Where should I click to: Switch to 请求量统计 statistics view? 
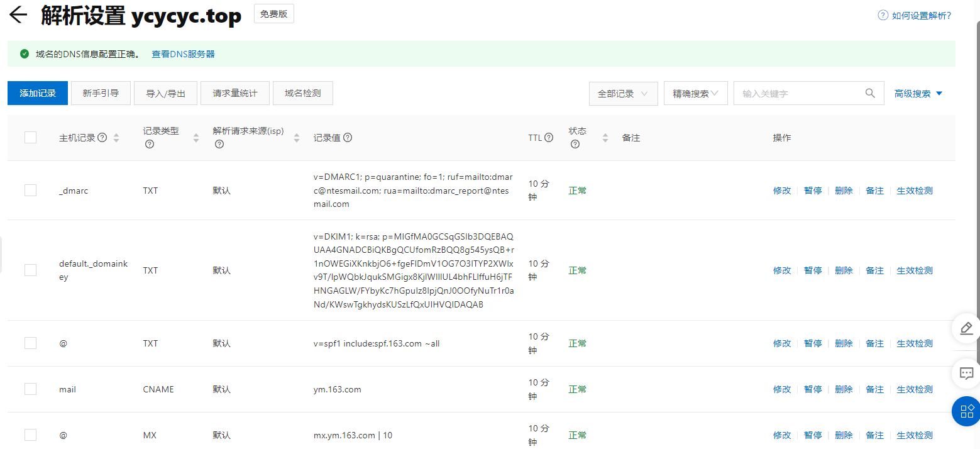click(x=234, y=92)
